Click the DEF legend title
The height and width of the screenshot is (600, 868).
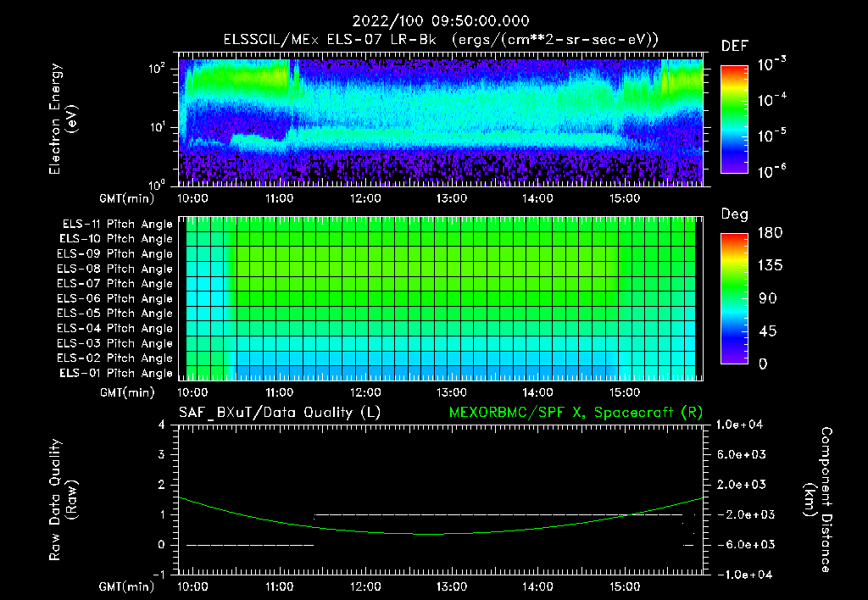pyautogui.click(x=735, y=47)
